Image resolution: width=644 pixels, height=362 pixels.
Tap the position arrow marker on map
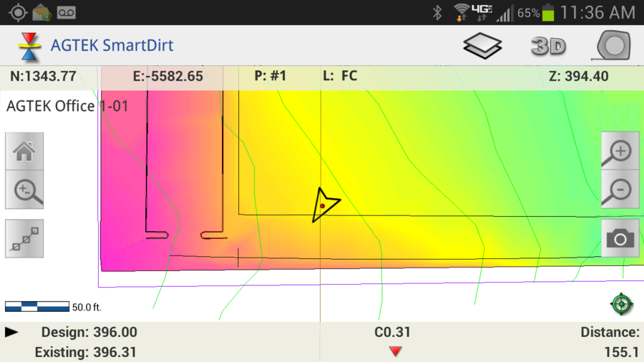pos(325,205)
